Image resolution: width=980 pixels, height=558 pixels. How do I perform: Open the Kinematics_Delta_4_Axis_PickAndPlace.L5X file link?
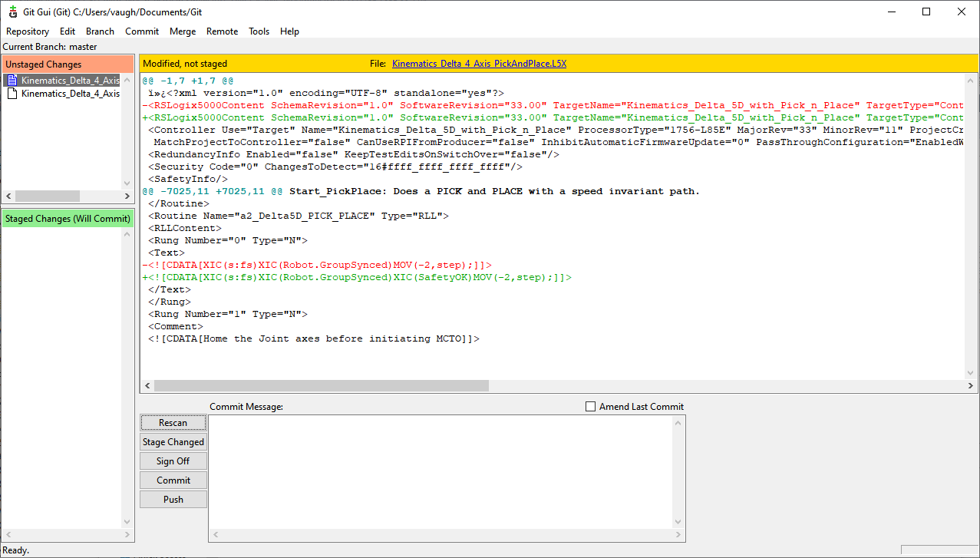point(479,64)
